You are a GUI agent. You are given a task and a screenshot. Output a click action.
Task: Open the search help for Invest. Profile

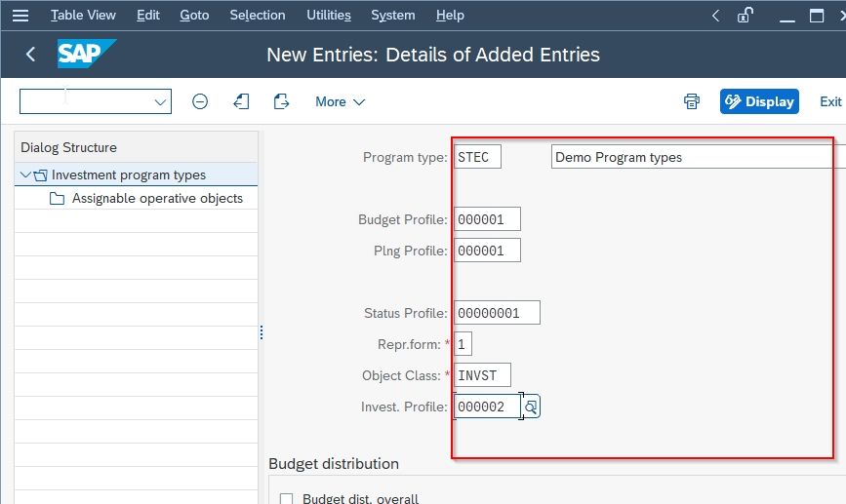point(531,407)
